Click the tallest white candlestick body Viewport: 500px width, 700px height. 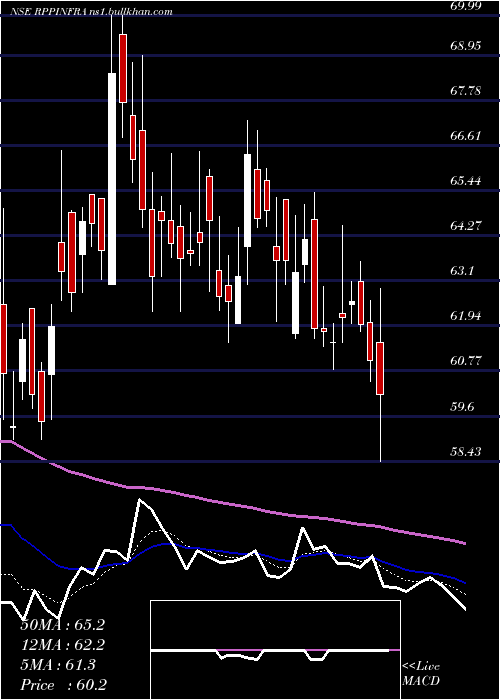coord(112,179)
